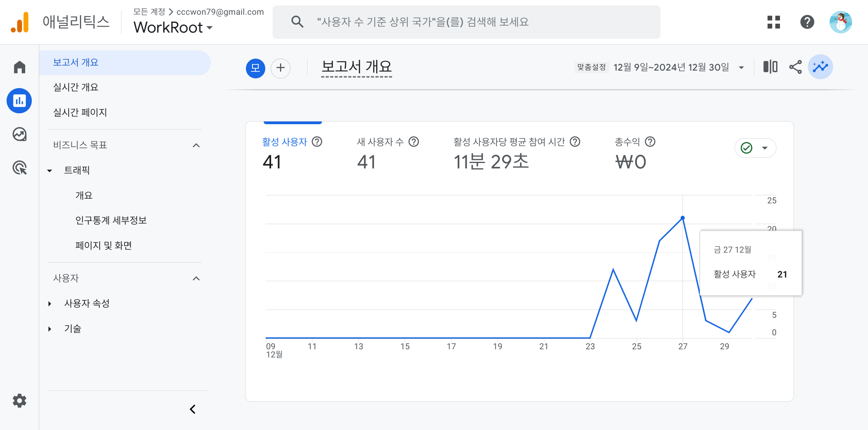The height and width of the screenshot is (430, 868).
Task: Collapse the 사용자 section
Action: pos(196,279)
